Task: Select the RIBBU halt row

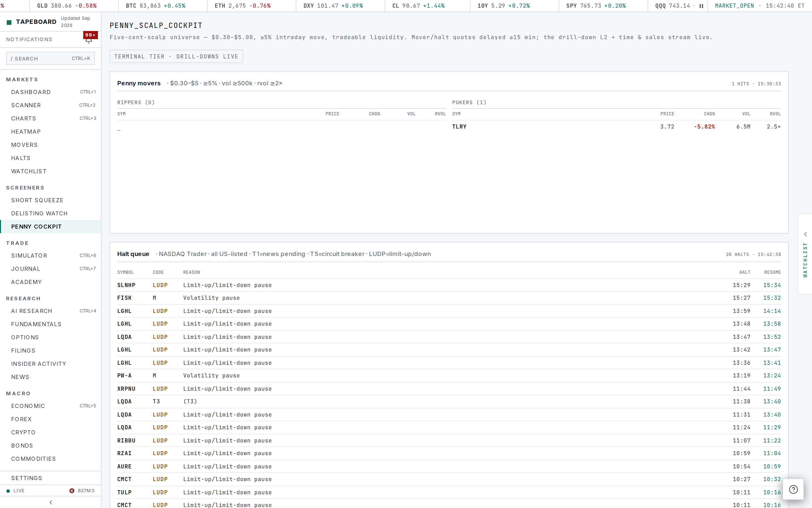Action: 449,440
